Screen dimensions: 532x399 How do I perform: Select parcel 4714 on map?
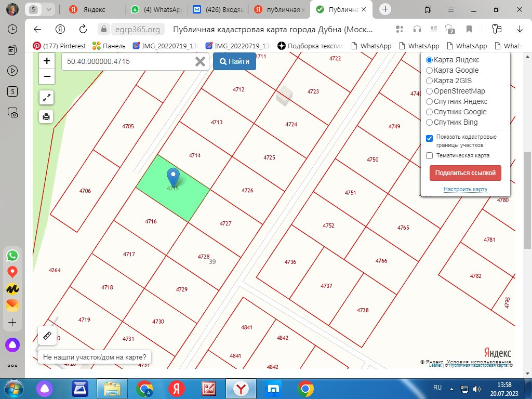tap(195, 155)
